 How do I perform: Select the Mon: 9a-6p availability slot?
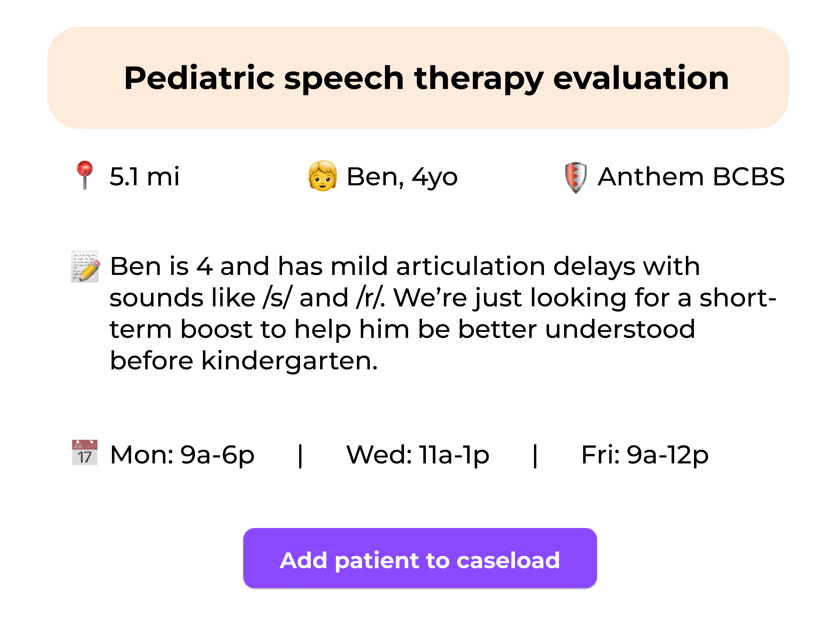182,455
